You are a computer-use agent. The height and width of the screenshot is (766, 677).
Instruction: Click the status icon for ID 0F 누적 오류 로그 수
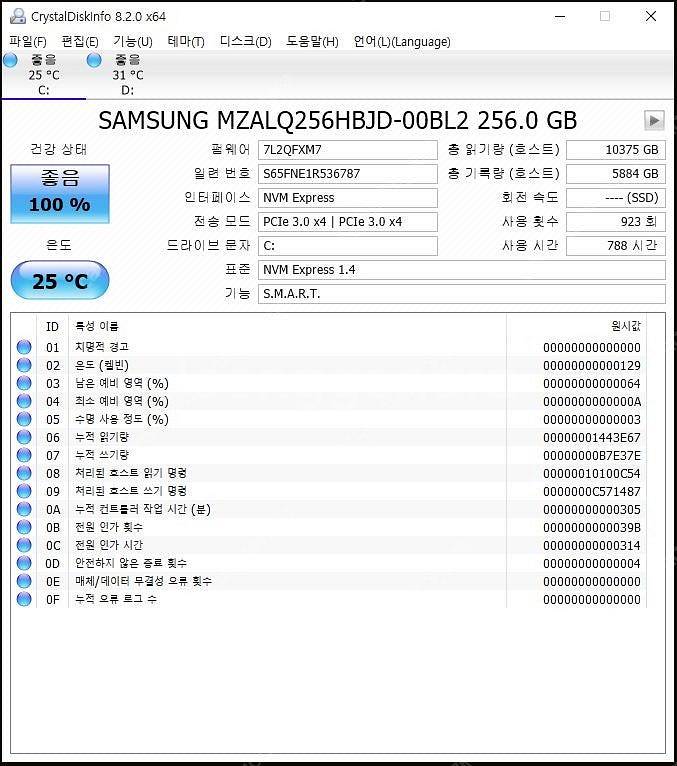(24, 599)
